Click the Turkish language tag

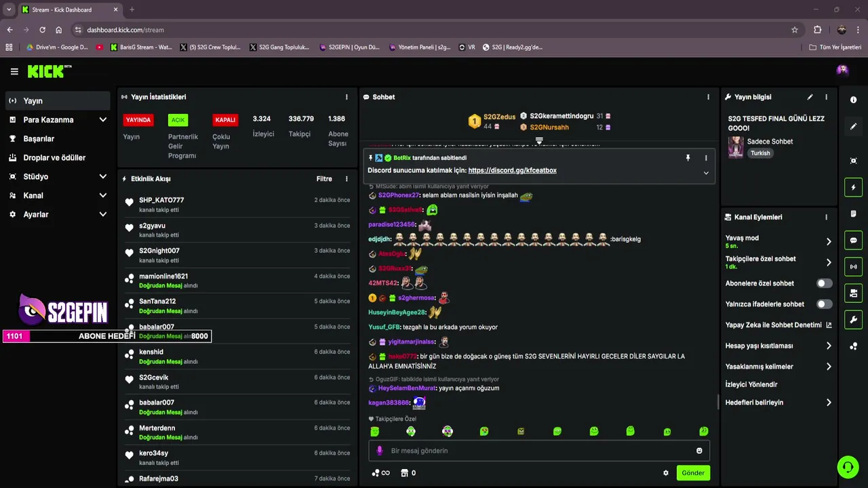pyautogui.click(x=760, y=153)
